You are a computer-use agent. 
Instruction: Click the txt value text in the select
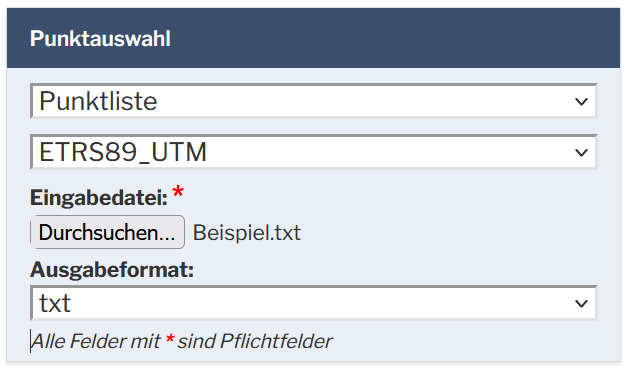[55, 303]
